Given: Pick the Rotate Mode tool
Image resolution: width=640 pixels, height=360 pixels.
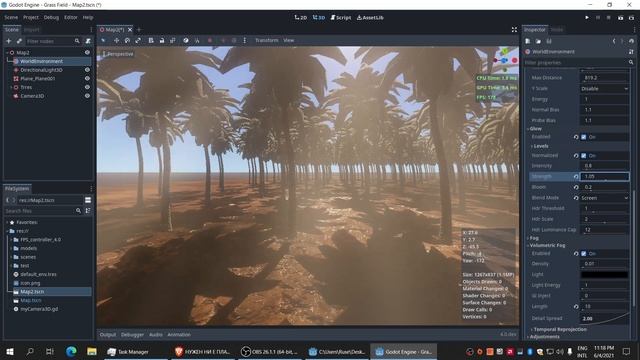Looking at the screenshot, I should tap(127, 40).
